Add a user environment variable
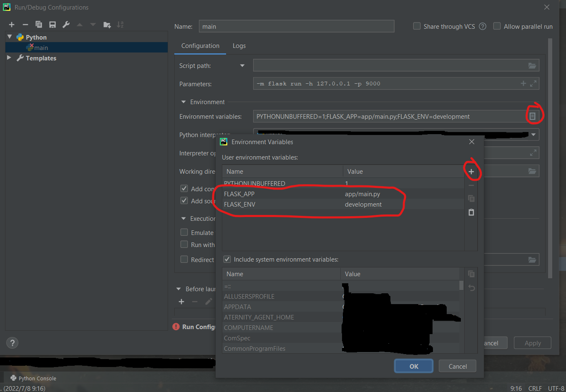 pos(471,172)
